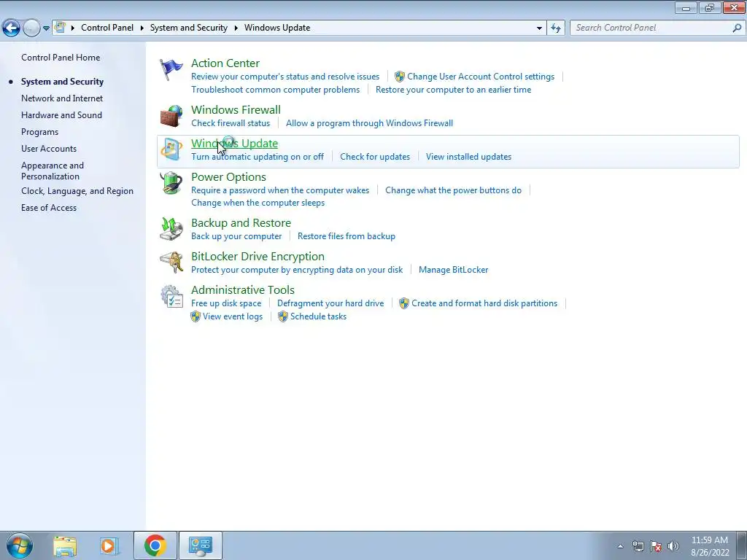Click the Windows Update breadcrumb segment
Viewport: 747px width, 560px height.
pos(277,28)
